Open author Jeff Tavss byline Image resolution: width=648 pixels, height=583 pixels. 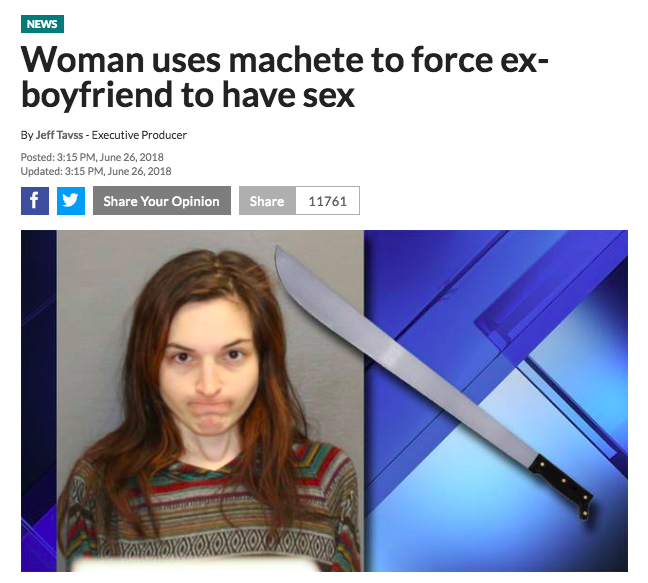pyautogui.click(x=59, y=135)
